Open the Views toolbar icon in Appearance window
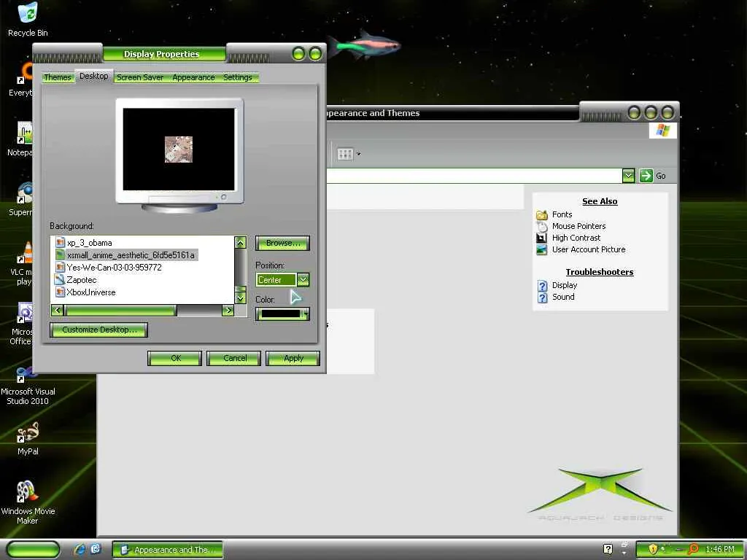 345,154
